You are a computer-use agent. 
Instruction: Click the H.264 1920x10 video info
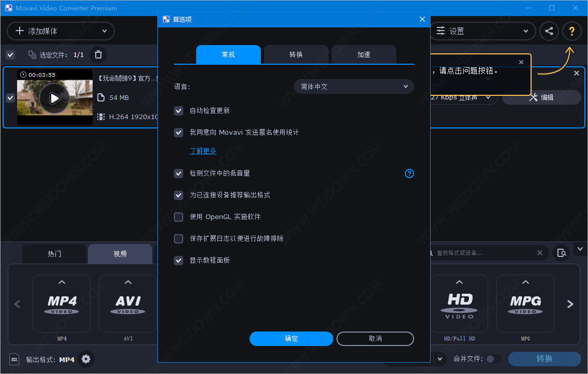(133, 117)
